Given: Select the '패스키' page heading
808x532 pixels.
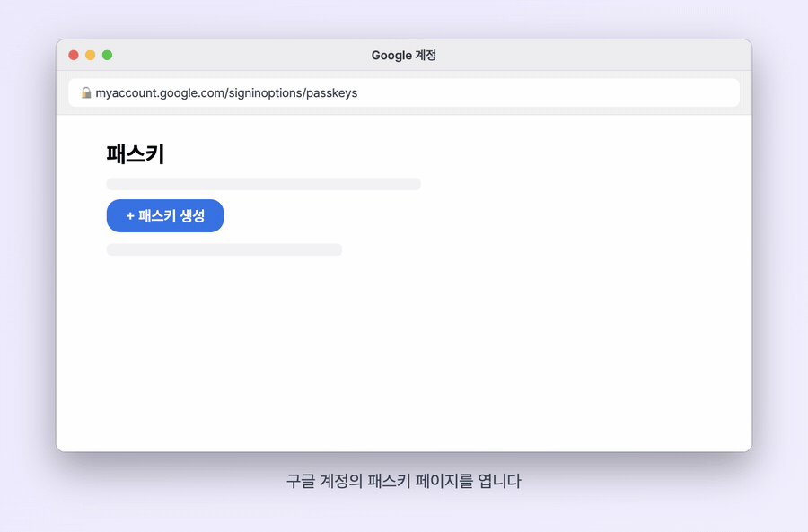Looking at the screenshot, I should coord(136,154).
